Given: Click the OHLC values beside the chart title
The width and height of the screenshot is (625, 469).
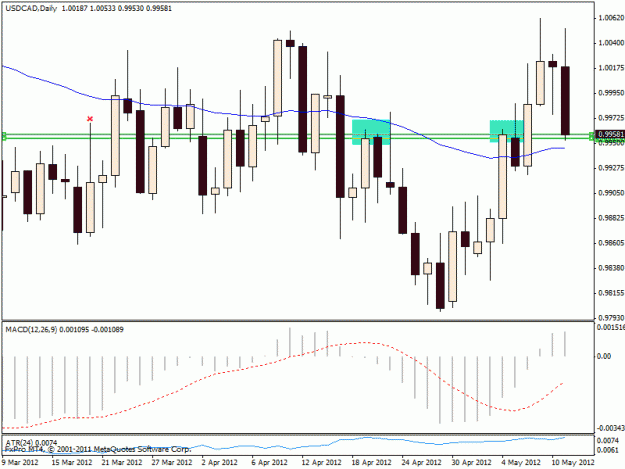Looking at the screenshot, I should tap(116, 8).
